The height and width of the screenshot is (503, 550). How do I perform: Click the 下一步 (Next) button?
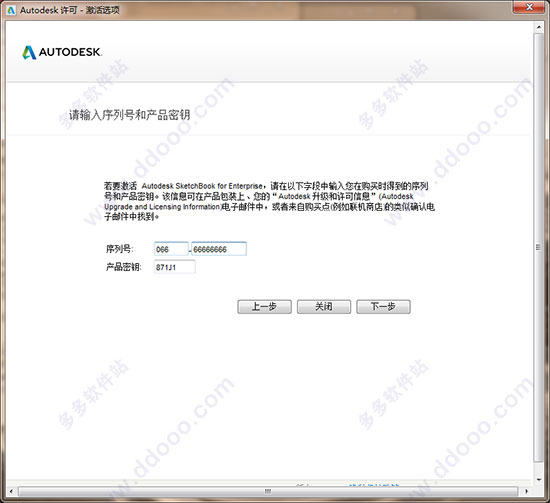pos(383,307)
